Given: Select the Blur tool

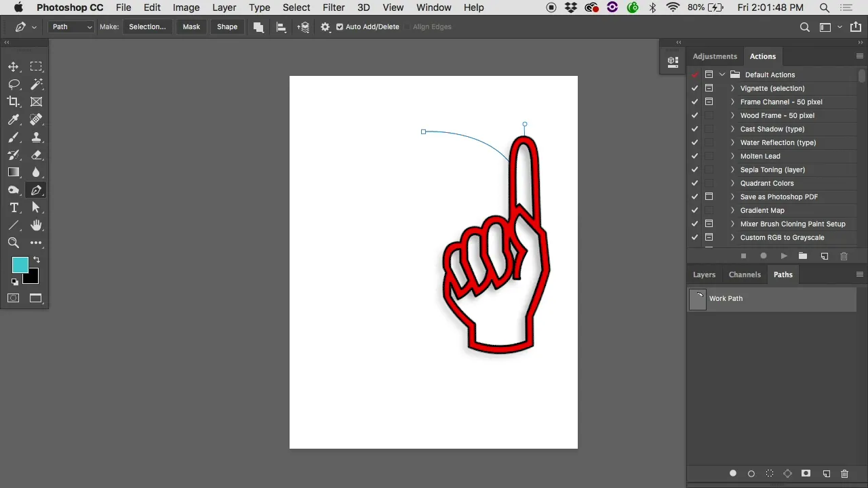Looking at the screenshot, I should 36,172.
